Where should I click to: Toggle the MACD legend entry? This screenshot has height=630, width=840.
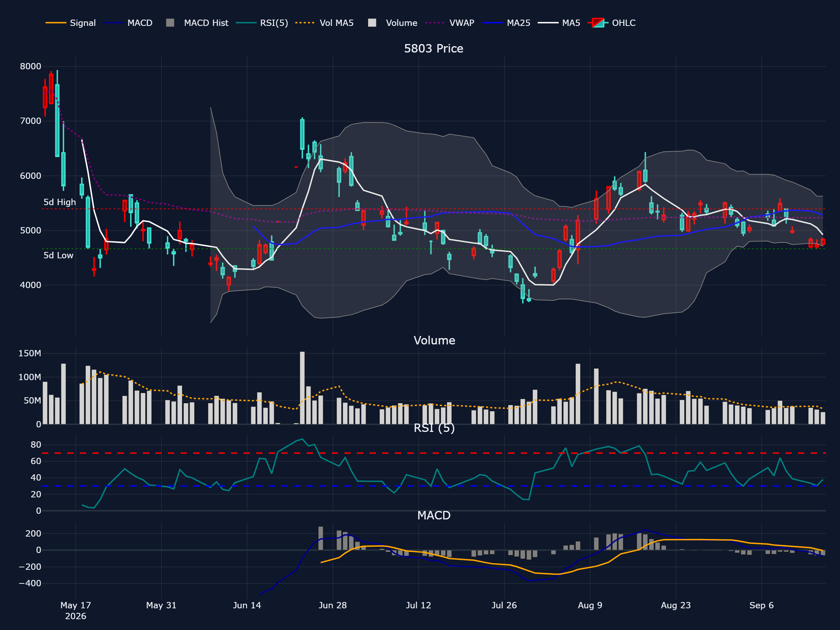click(128, 23)
